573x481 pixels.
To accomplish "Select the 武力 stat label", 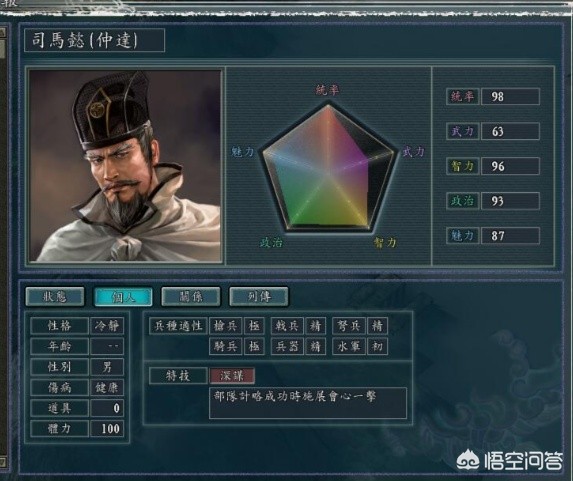I will [x=462, y=131].
